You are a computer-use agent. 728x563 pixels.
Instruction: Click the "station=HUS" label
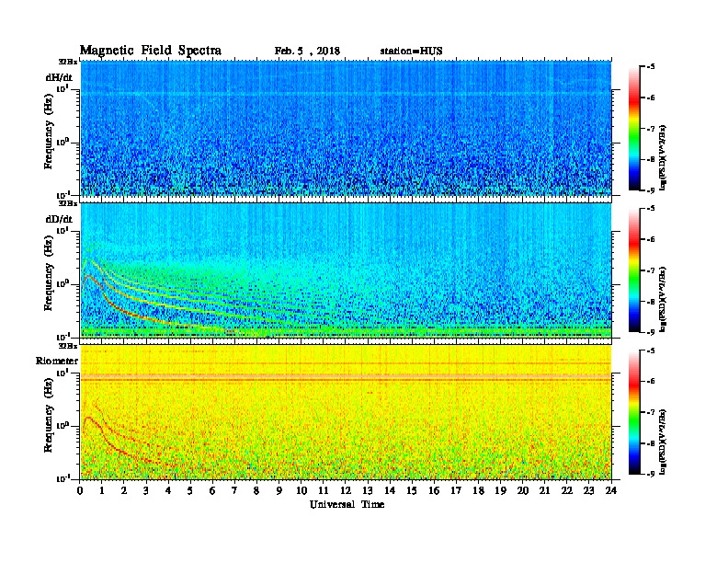tap(411, 52)
